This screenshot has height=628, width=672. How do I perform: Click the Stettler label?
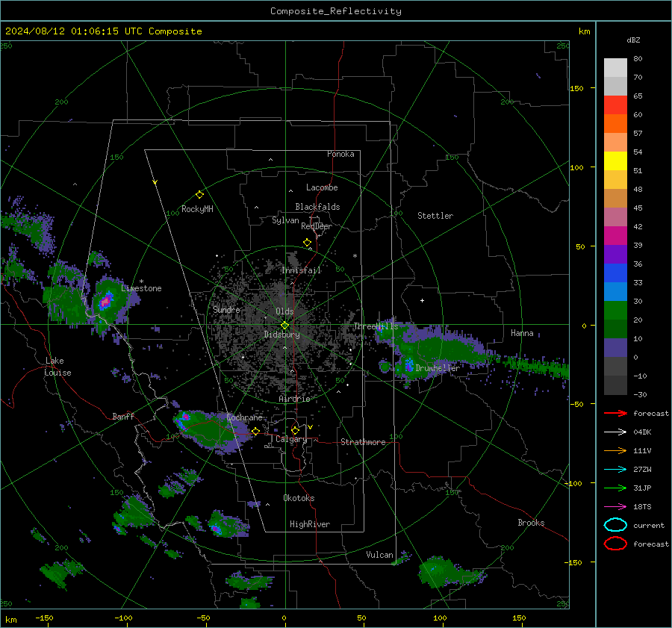click(435, 216)
